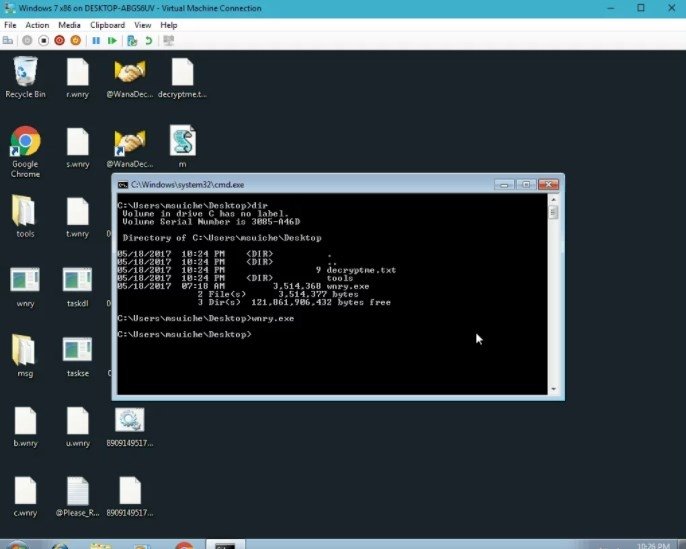The width and height of the screenshot is (686, 549).
Task: Select the @WanaDec icon without shortcut arrow
Action: 130,78
